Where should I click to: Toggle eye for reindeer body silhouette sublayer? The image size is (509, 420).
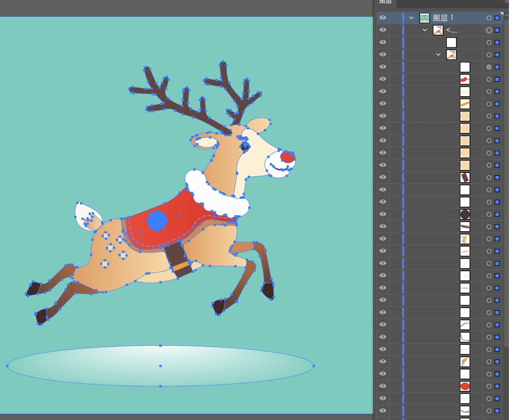pyautogui.click(x=383, y=239)
